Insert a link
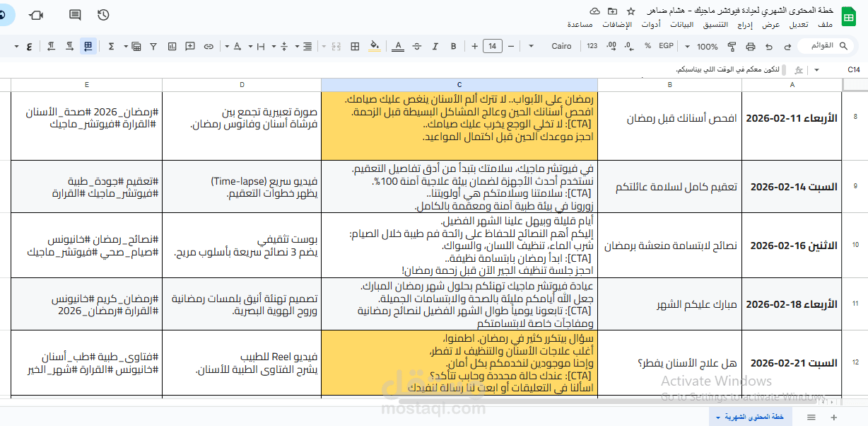 pyautogui.click(x=209, y=47)
